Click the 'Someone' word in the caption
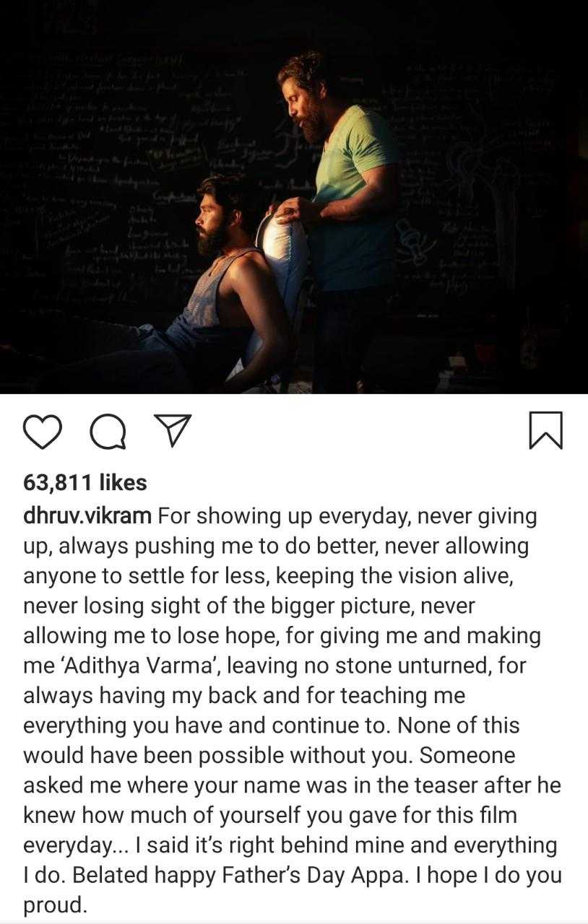 pos(467,755)
